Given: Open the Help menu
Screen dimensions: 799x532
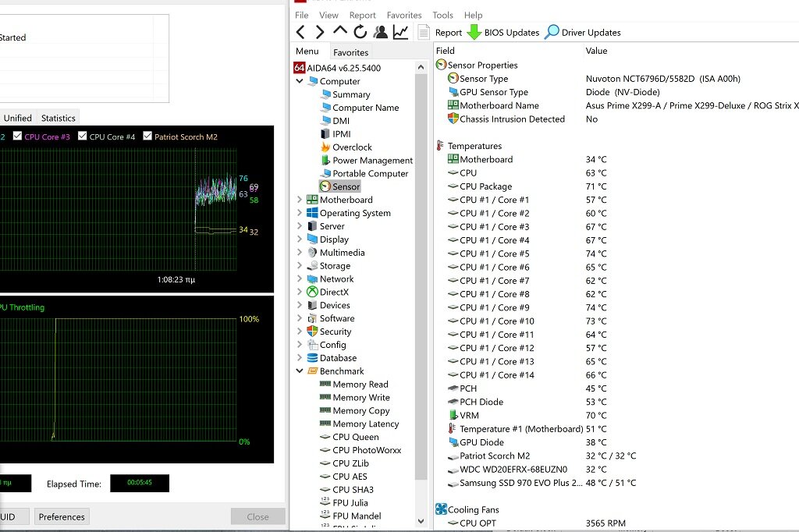Looking at the screenshot, I should [473, 16].
